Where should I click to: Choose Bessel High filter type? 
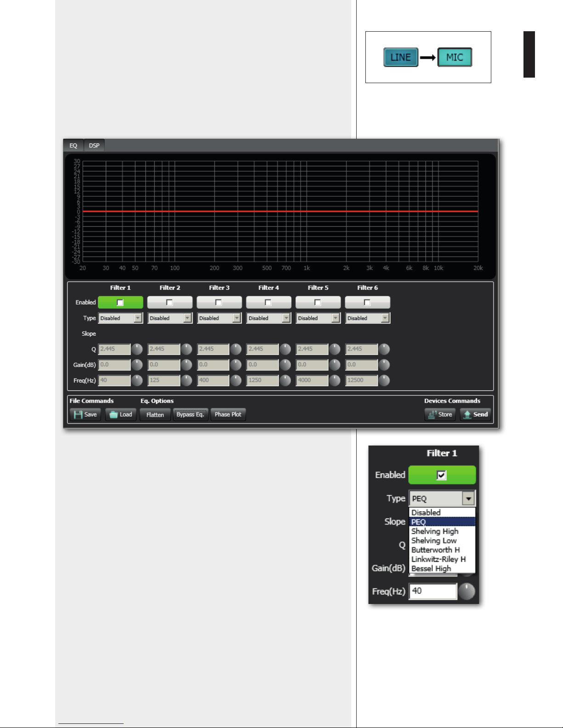click(x=442, y=568)
